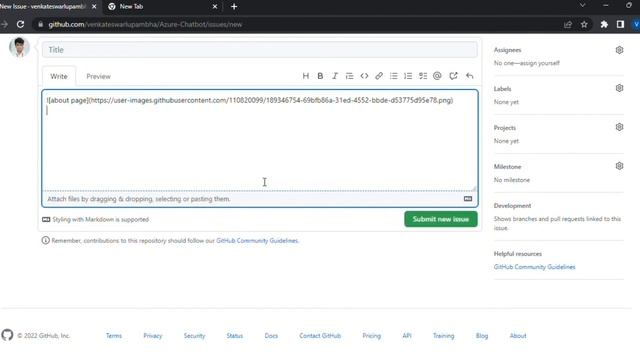640x360 pixels.
Task: Click the Projects heading
Action: [x=505, y=128]
